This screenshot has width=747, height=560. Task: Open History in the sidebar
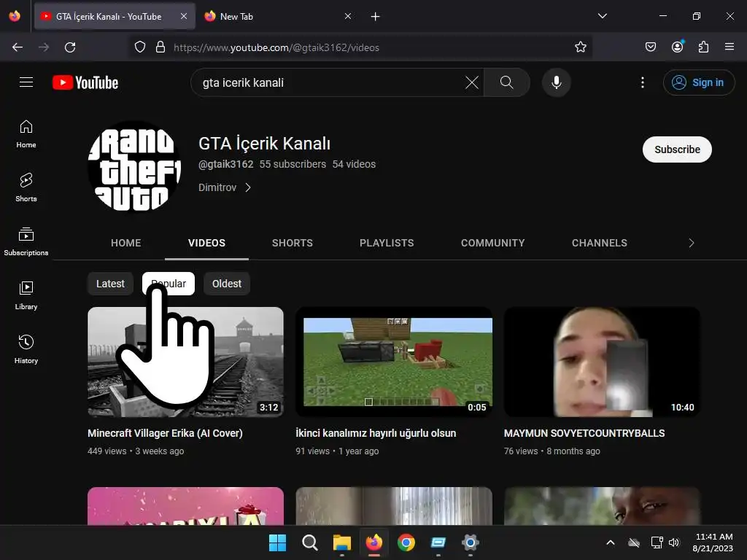pyautogui.click(x=26, y=349)
